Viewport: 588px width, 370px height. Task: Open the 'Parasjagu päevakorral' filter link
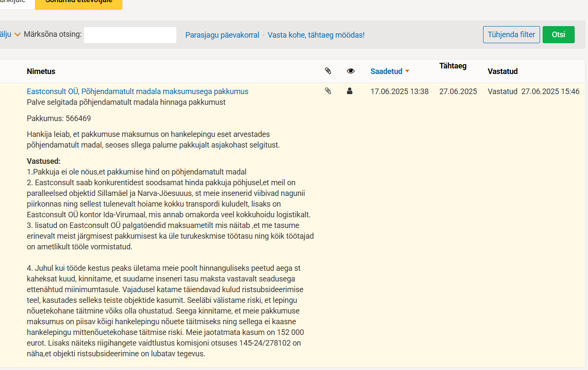pyautogui.click(x=222, y=35)
